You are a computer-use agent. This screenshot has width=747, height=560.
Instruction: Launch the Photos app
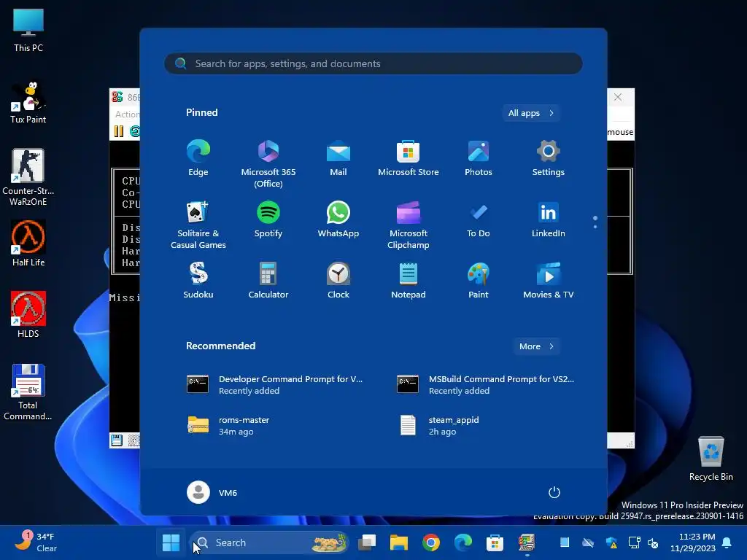(x=479, y=158)
